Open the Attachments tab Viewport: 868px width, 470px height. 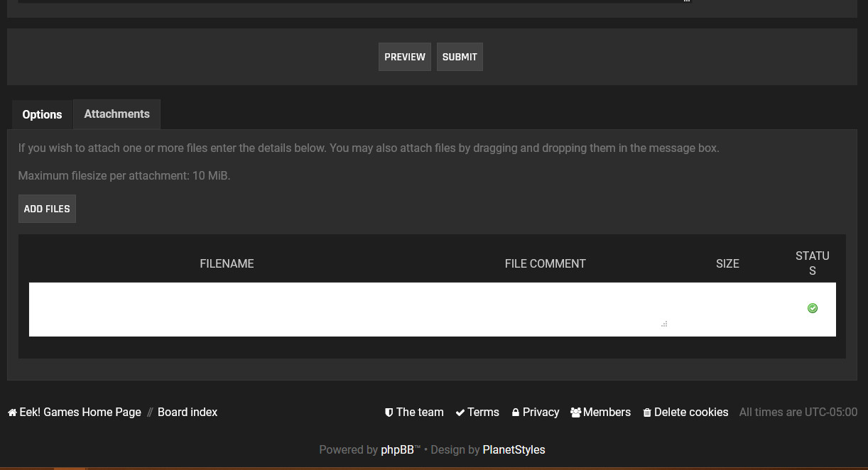click(x=116, y=114)
